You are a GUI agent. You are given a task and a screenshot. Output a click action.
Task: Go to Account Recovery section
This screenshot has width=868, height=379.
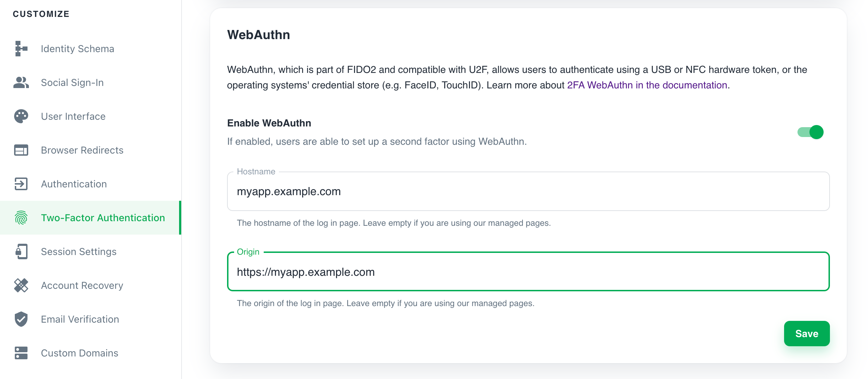[x=91, y=285]
